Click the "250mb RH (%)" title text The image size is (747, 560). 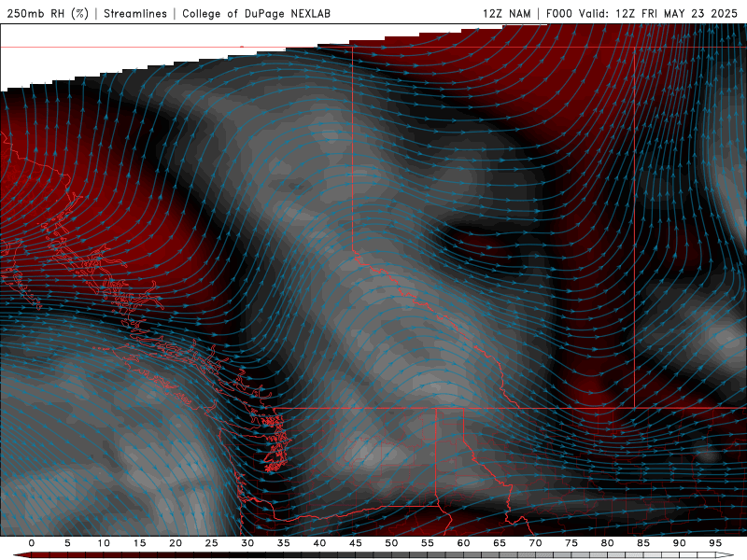48,13
